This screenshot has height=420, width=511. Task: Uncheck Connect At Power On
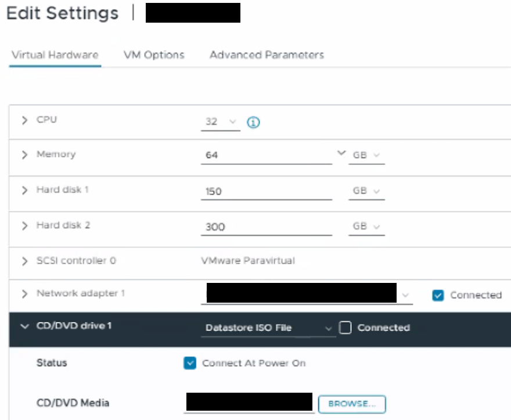[190, 363]
